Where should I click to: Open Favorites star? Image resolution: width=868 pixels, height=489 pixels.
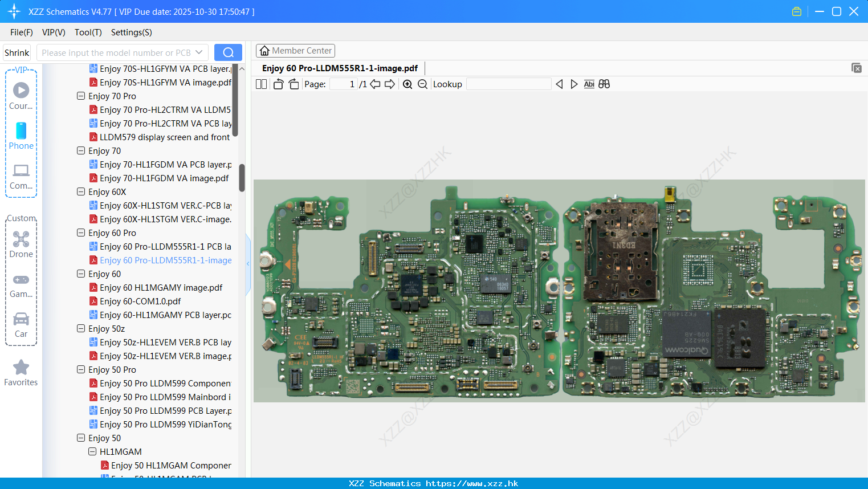click(x=21, y=373)
